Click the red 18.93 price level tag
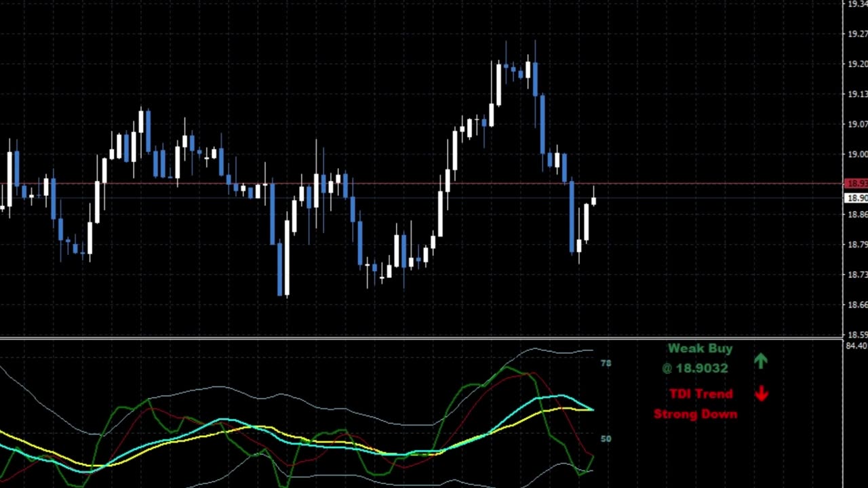868x488 pixels. 856,184
